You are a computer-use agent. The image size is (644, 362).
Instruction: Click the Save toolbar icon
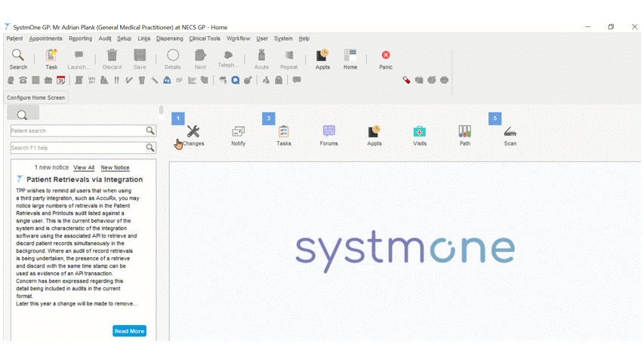point(140,59)
